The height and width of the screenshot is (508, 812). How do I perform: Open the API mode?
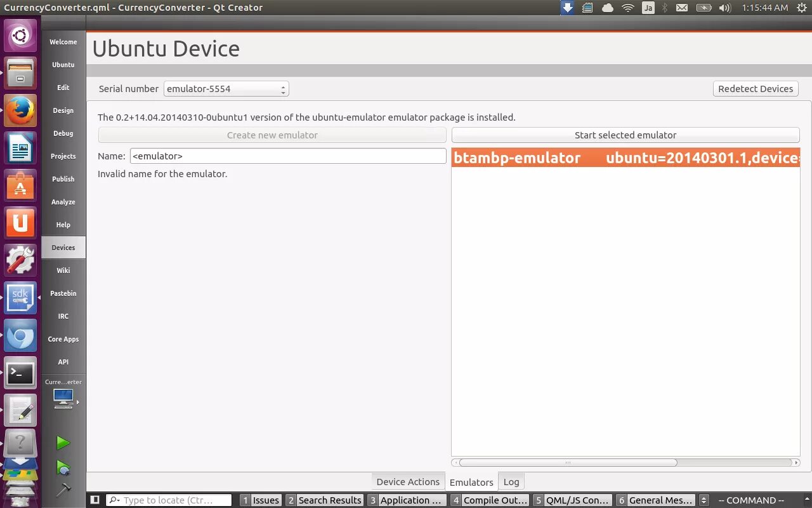click(63, 362)
